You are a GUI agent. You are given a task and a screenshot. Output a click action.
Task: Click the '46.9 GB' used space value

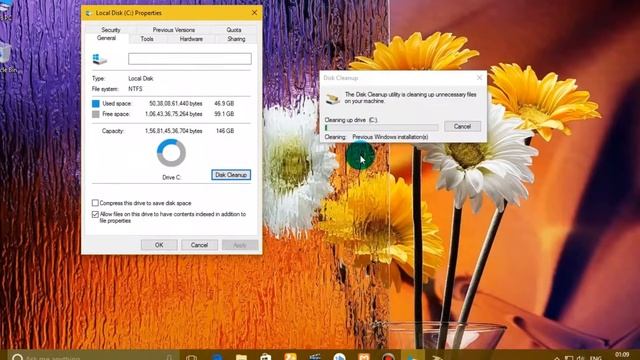coord(224,104)
